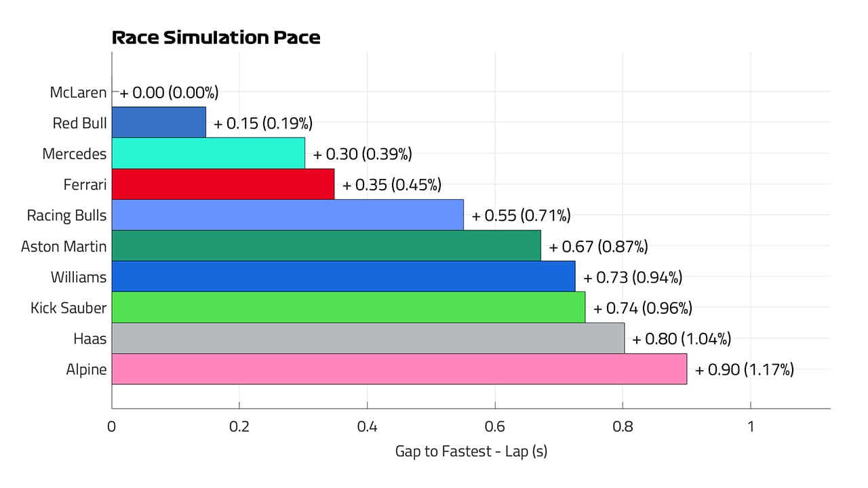Screen dimensions: 868x488
Task: Click the "Race Simulation Pace" chart title
Action: coord(216,38)
